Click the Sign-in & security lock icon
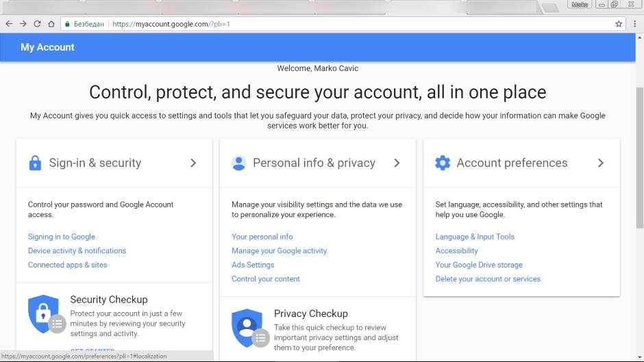644x362 pixels. click(x=35, y=163)
